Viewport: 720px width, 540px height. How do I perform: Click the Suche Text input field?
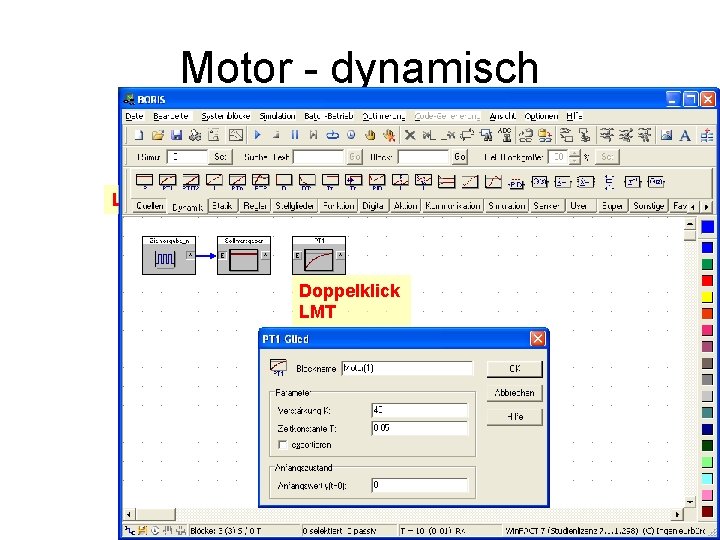point(318,157)
